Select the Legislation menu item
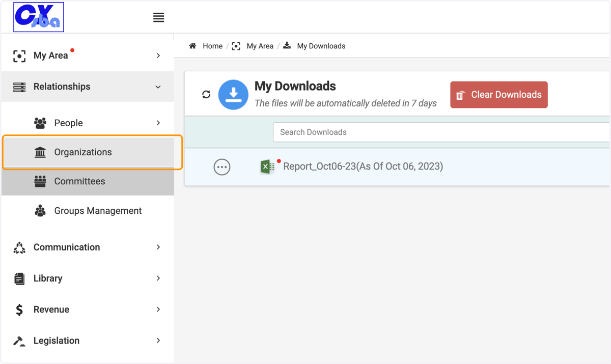 88,341
